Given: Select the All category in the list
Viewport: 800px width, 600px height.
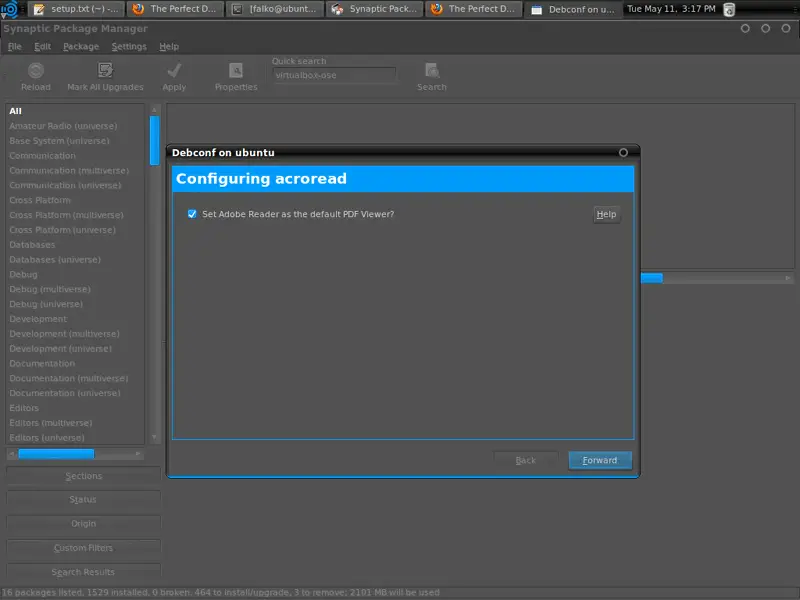Looking at the screenshot, I should 76,111.
